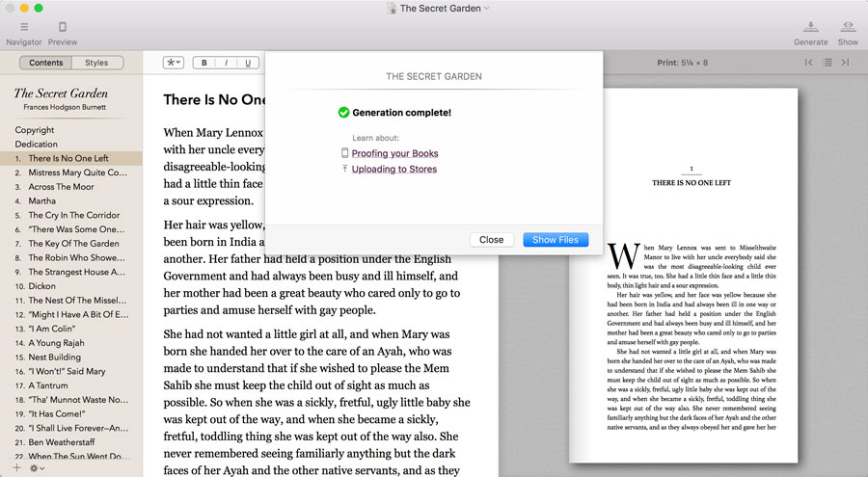Click the chapter heading in editor
The image size is (868, 477).
click(214, 99)
